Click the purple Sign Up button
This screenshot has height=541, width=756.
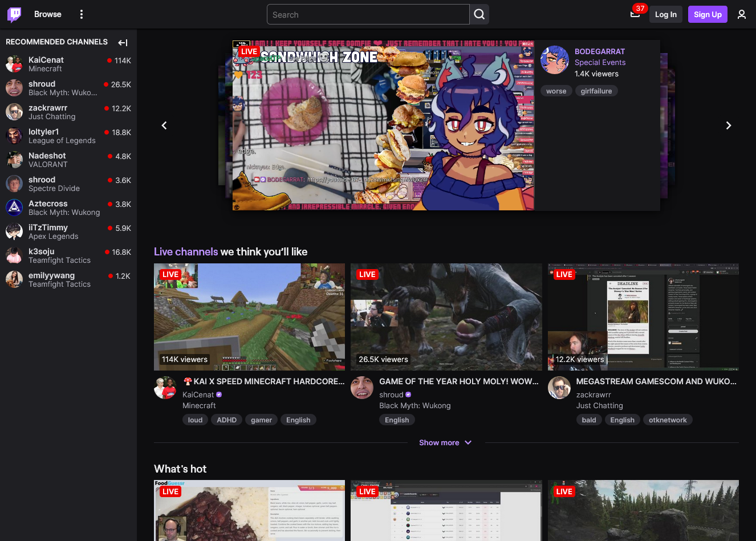point(708,15)
